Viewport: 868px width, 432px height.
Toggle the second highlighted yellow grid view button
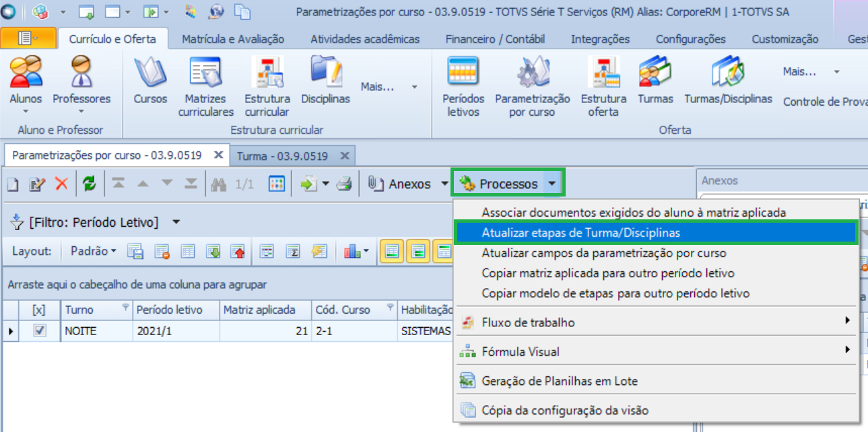418,252
